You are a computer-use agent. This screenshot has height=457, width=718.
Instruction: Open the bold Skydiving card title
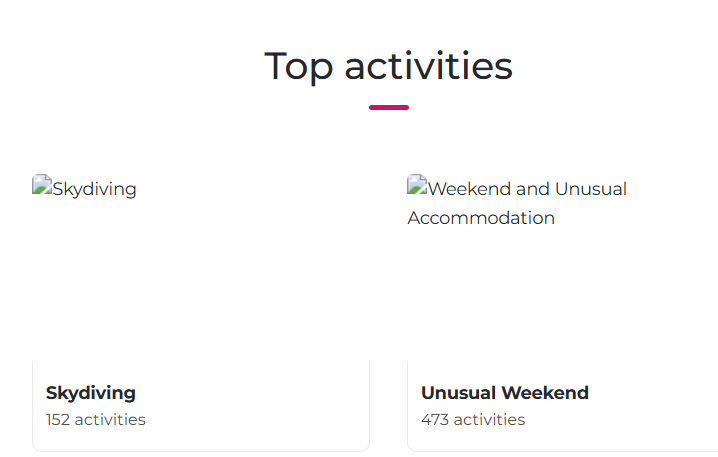pyautogui.click(x=91, y=393)
